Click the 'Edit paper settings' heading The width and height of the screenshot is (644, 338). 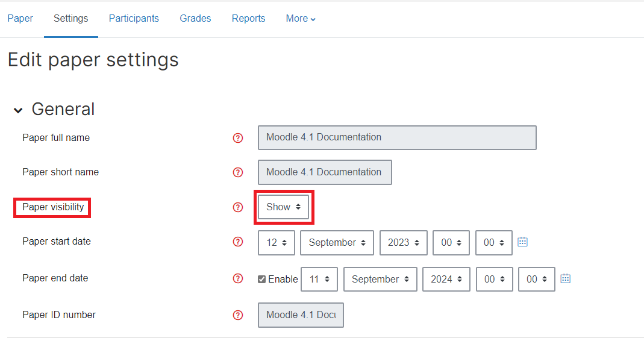pyautogui.click(x=93, y=60)
